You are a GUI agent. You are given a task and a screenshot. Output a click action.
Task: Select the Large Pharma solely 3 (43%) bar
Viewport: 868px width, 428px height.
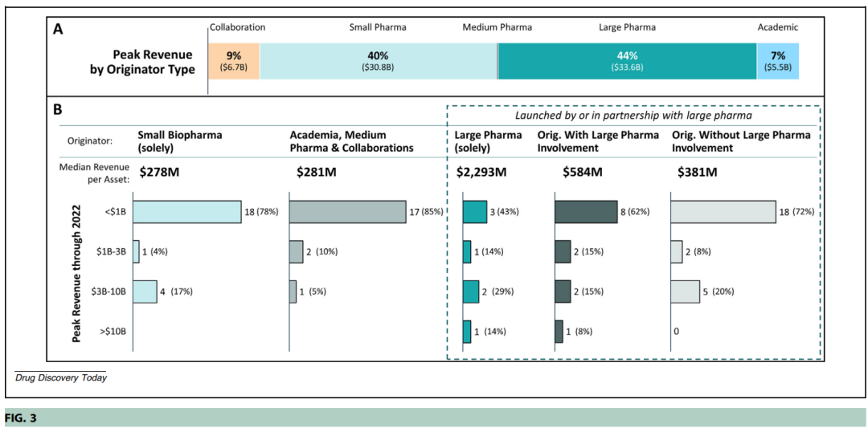[474, 212]
